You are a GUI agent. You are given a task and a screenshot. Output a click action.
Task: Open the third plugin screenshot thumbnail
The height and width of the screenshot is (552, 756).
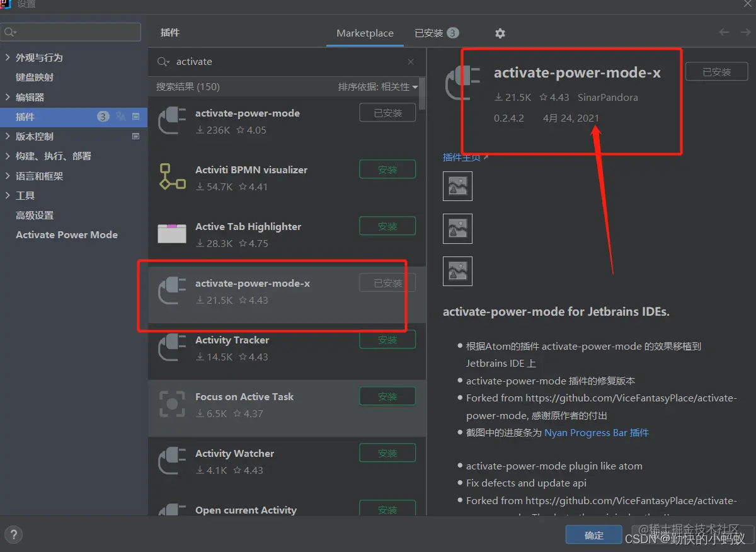point(457,271)
